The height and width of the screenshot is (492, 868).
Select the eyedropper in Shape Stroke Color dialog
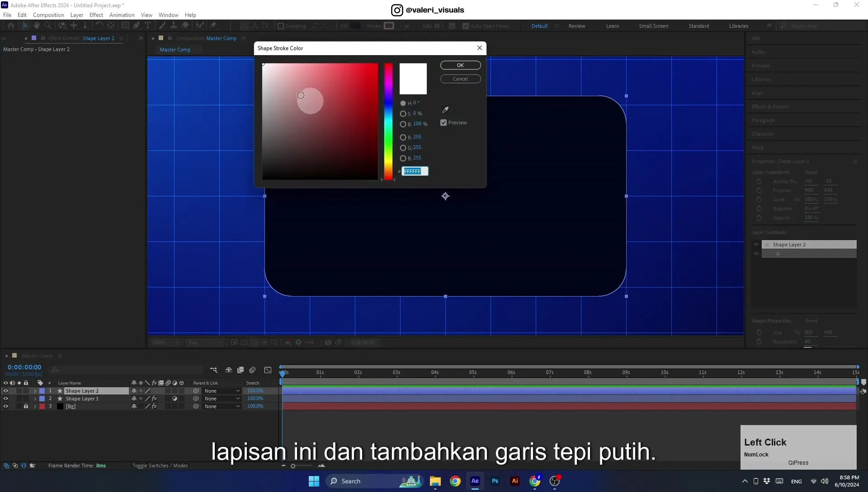[445, 110]
